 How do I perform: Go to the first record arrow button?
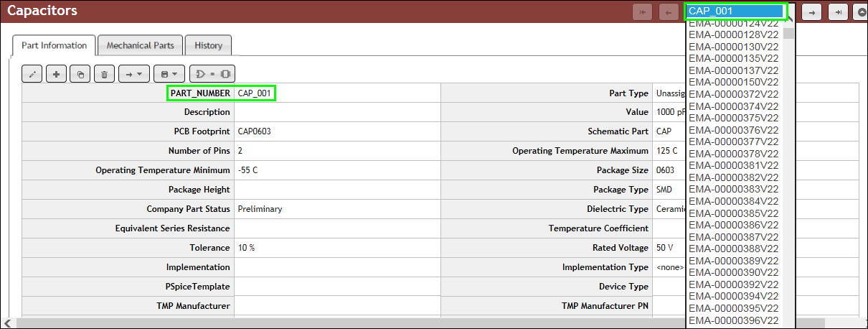tap(642, 11)
